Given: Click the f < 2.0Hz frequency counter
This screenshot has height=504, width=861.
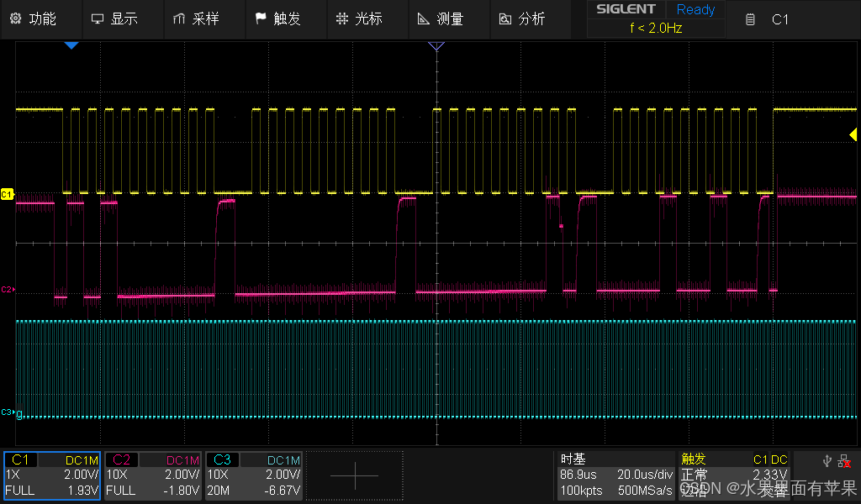Looking at the screenshot, I should (656, 28).
